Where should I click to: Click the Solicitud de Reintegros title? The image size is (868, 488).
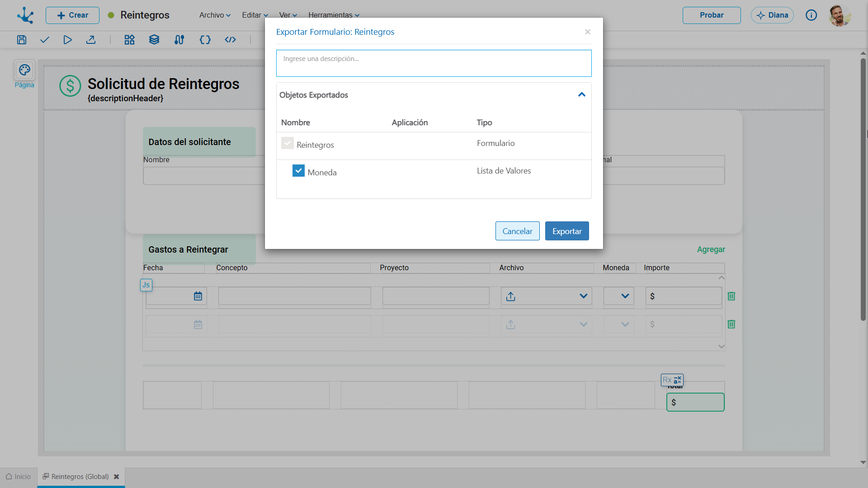pos(164,84)
